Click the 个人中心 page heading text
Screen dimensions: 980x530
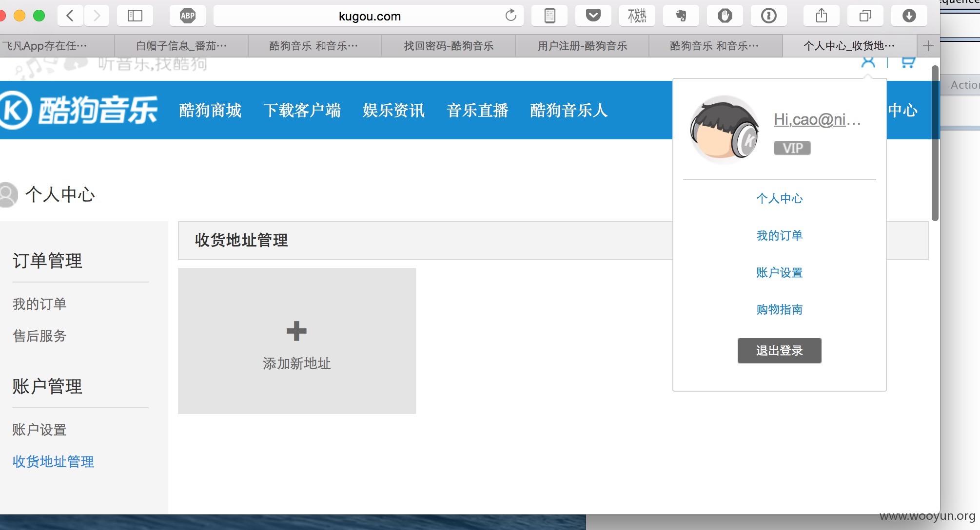(x=60, y=194)
